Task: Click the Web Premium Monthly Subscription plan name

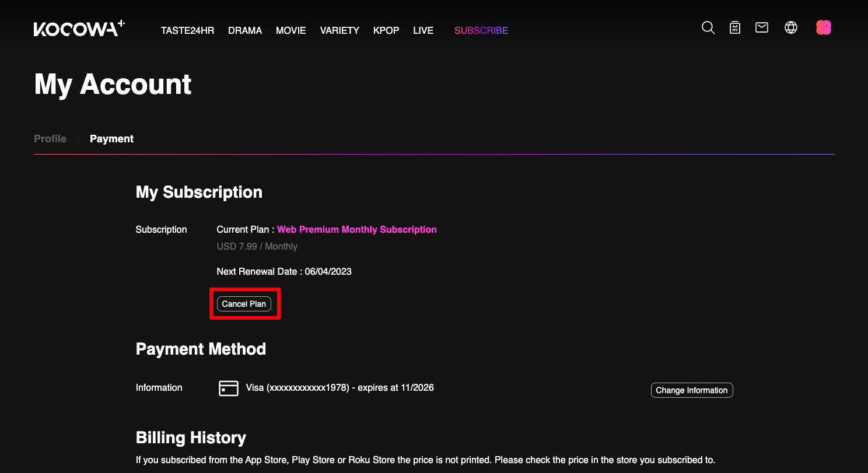Action: [356, 229]
